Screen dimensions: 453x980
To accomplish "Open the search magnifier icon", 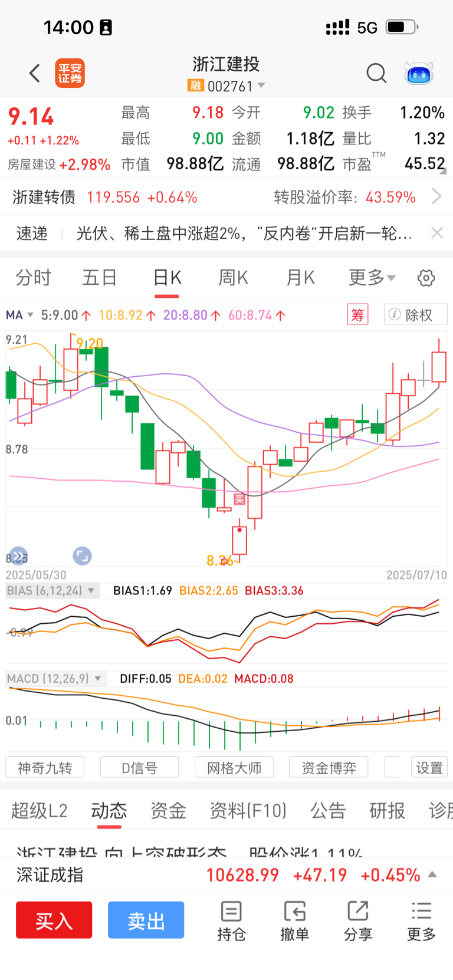I will [376, 74].
